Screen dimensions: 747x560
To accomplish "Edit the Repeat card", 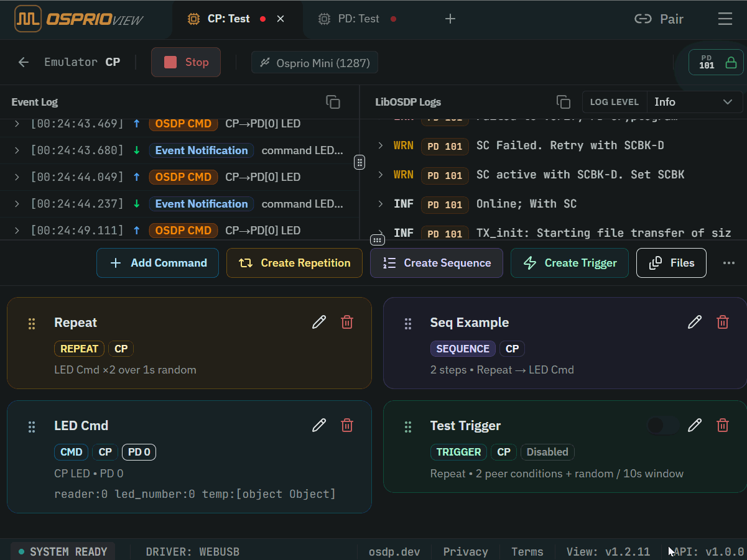I will coord(319,322).
